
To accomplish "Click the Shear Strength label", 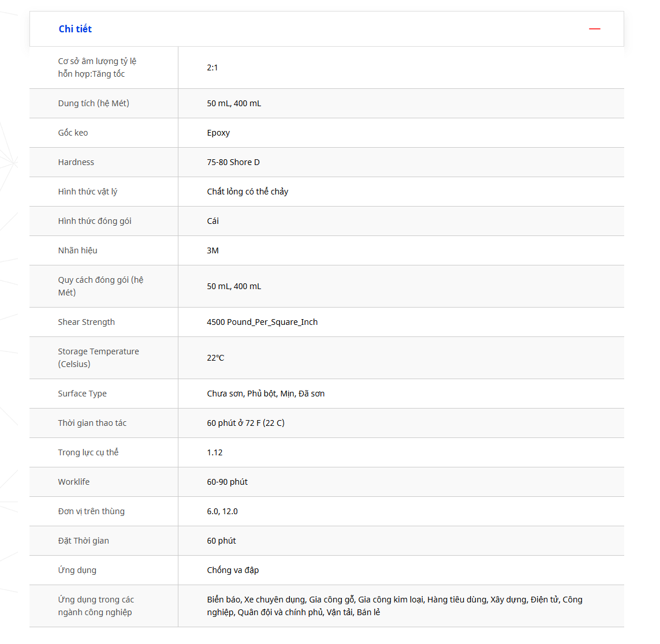I will 86,322.
